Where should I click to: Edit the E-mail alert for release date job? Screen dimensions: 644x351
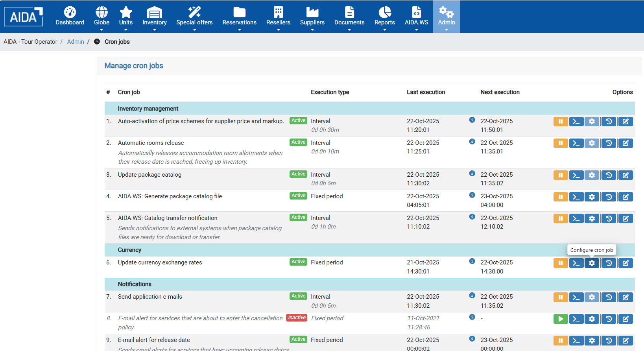pos(626,340)
